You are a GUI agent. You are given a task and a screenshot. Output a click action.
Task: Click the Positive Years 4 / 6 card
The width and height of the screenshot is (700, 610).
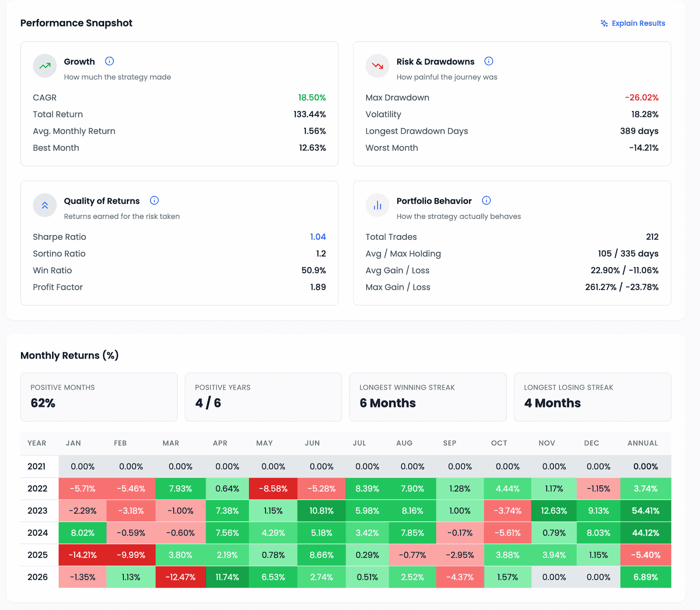pos(263,397)
